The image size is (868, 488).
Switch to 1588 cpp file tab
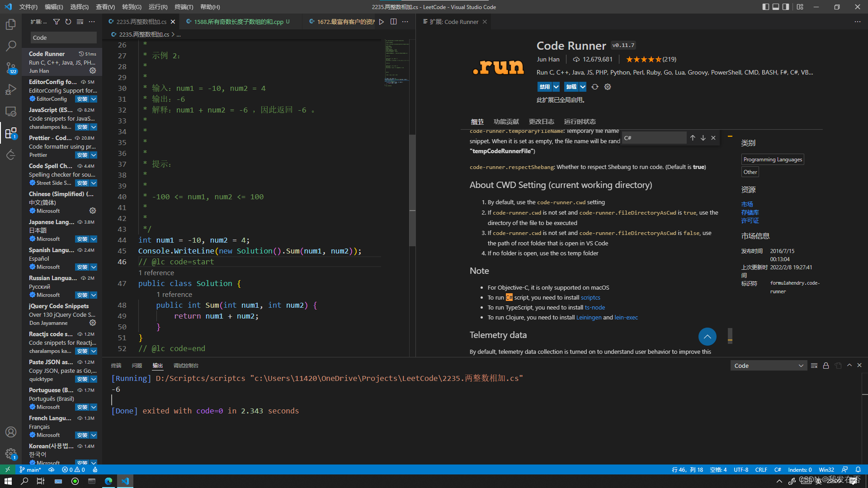click(239, 22)
